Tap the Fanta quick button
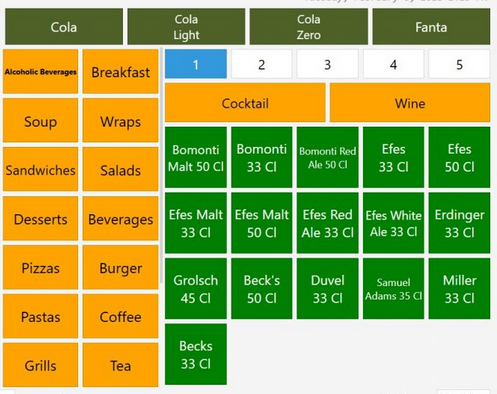Viewport: 497px width, 394px height. (x=431, y=27)
